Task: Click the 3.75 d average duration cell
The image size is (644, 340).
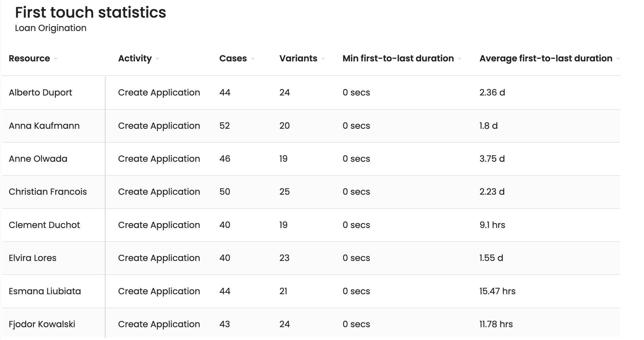Action: click(x=492, y=159)
